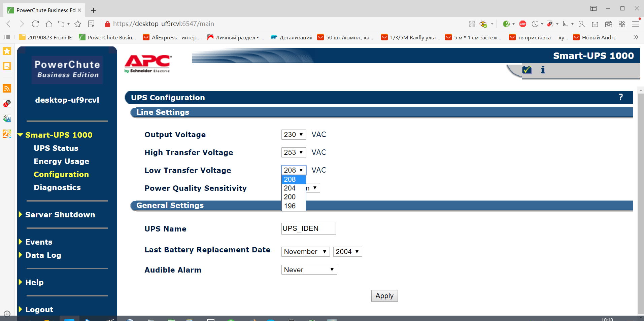Viewport: 644px width, 321px height.
Task: Bookmark this page with the star icon
Action: click(x=78, y=24)
